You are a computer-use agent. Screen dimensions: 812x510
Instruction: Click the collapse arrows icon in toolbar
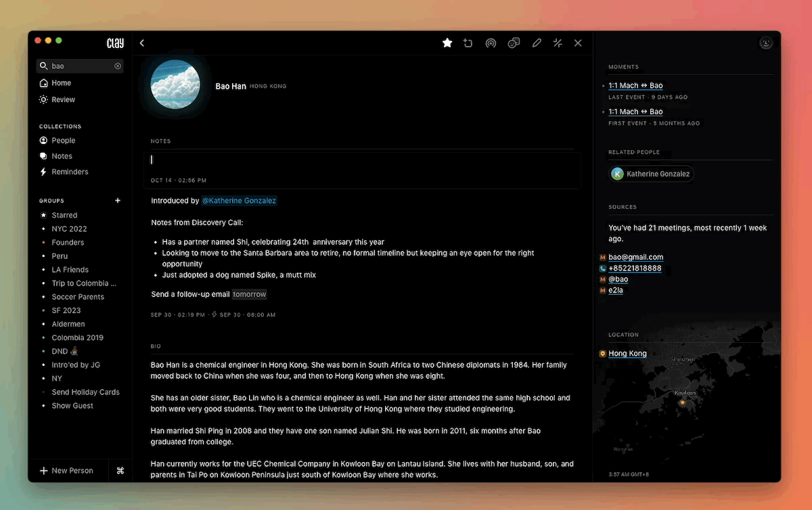[x=558, y=43]
